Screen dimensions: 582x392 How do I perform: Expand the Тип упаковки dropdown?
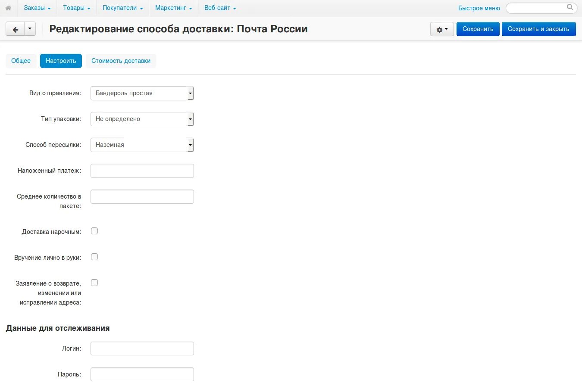click(142, 119)
